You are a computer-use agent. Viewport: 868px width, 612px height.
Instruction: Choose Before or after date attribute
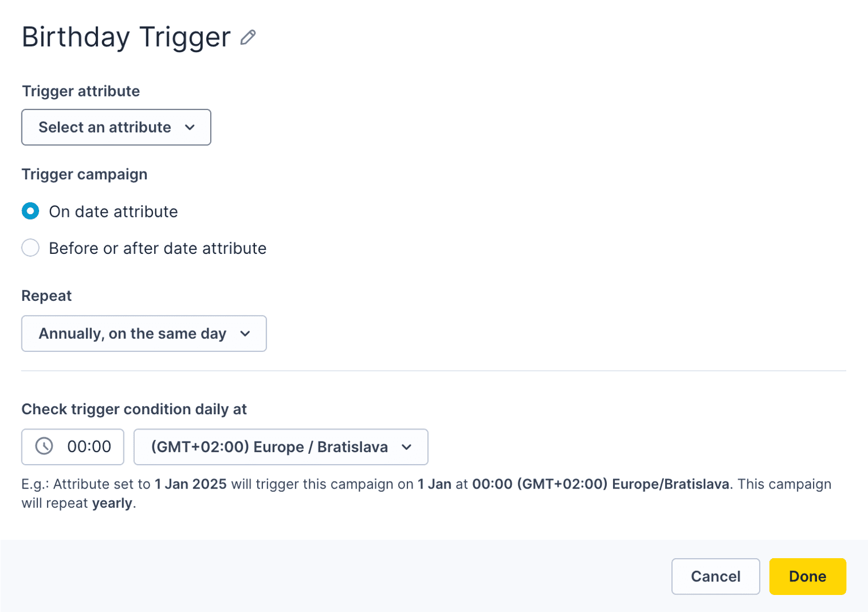pyautogui.click(x=30, y=248)
